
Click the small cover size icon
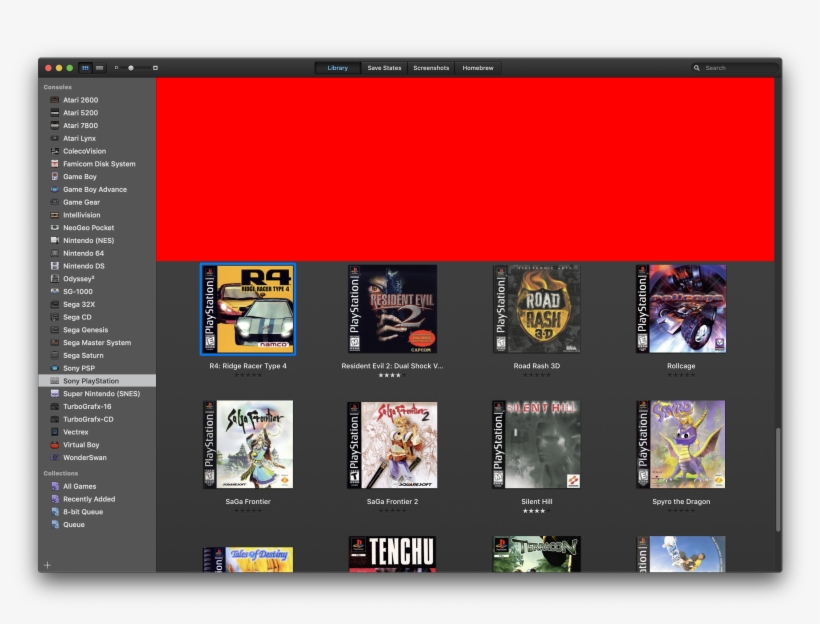click(116, 68)
